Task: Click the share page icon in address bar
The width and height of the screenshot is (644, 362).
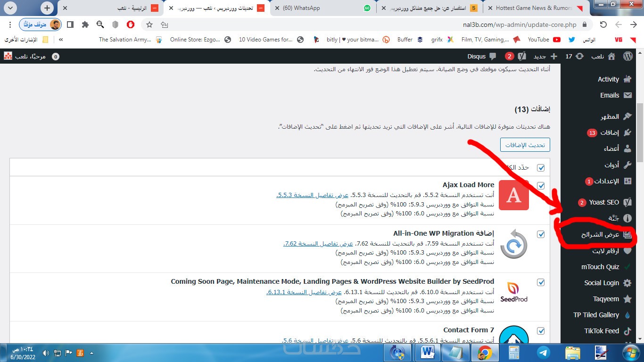Action: coord(164,25)
